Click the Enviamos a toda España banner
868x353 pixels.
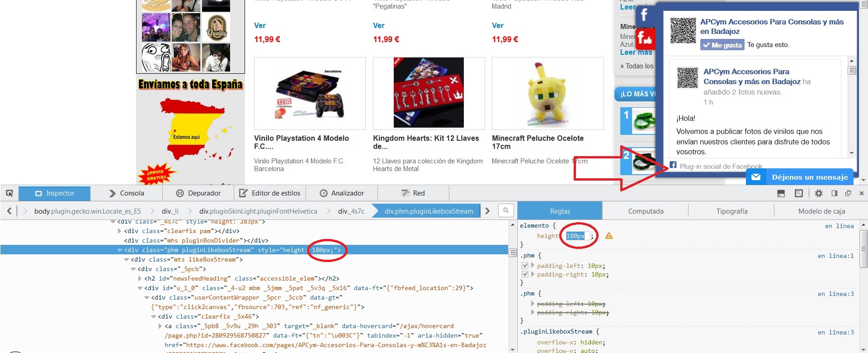coord(190,130)
